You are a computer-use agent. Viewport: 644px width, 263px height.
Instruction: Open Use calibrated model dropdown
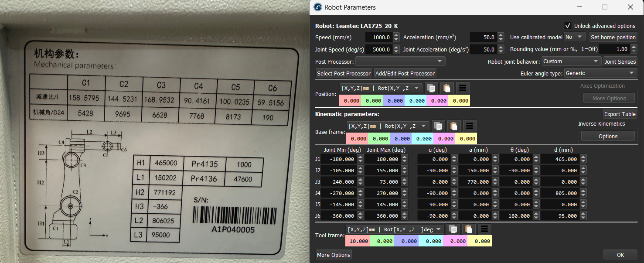574,37
